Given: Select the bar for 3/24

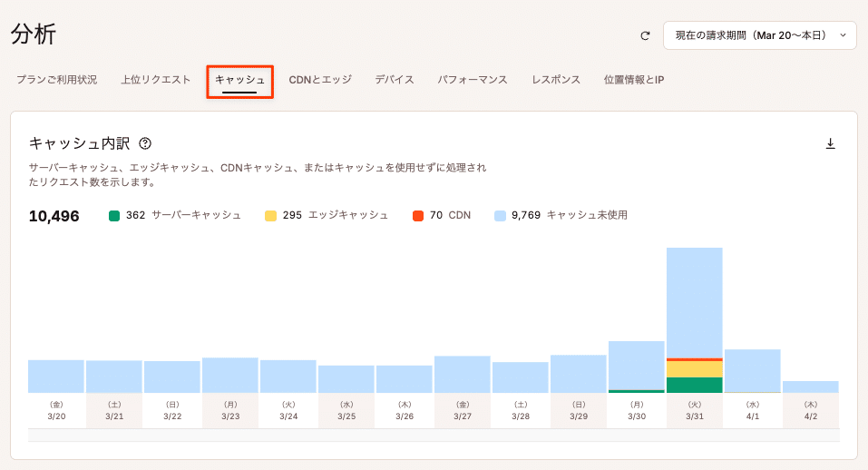Looking at the screenshot, I should tap(288, 377).
